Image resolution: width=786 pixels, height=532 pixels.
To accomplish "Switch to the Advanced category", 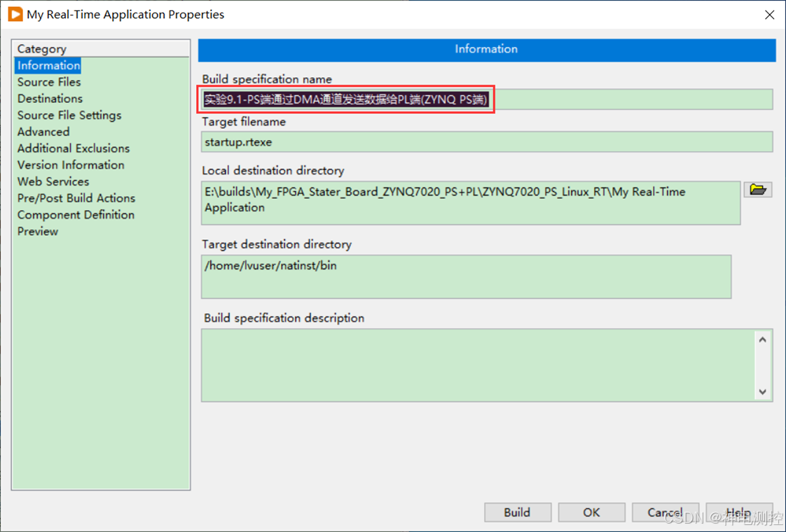I will click(43, 132).
